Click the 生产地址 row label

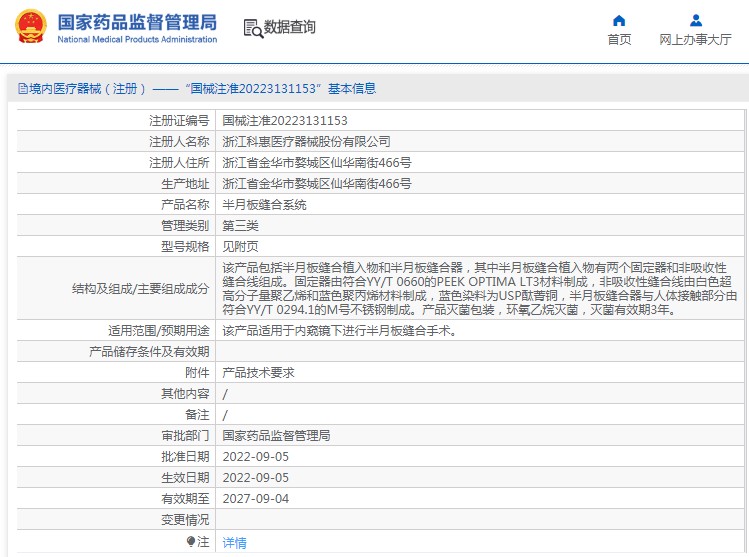pos(185,183)
